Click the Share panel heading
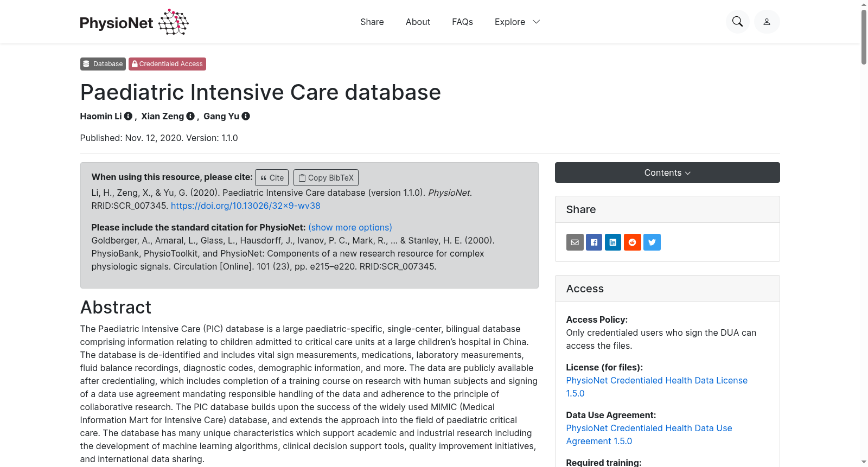This screenshot has width=868, height=467. pyautogui.click(x=581, y=209)
